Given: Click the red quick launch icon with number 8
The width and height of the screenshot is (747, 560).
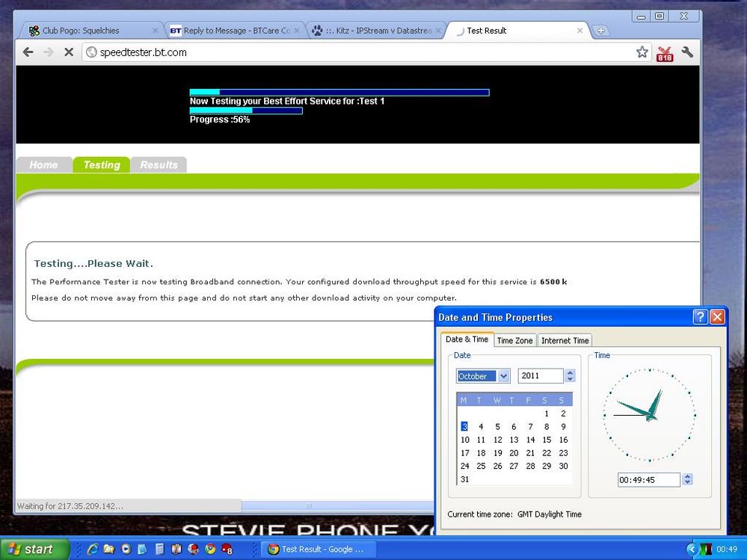Looking at the screenshot, I should [x=227, y=549].
